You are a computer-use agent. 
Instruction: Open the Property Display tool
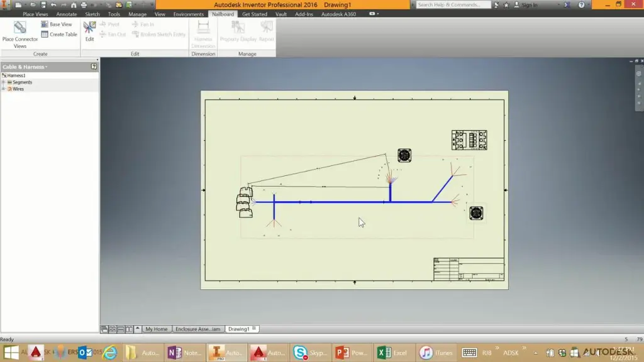click(238, 31)
